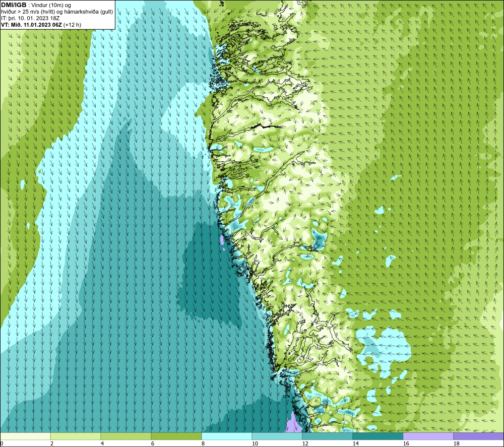Click the 4–6 m/s green swatch
This screenshot has width=504, height=447.
click(126, 436)
